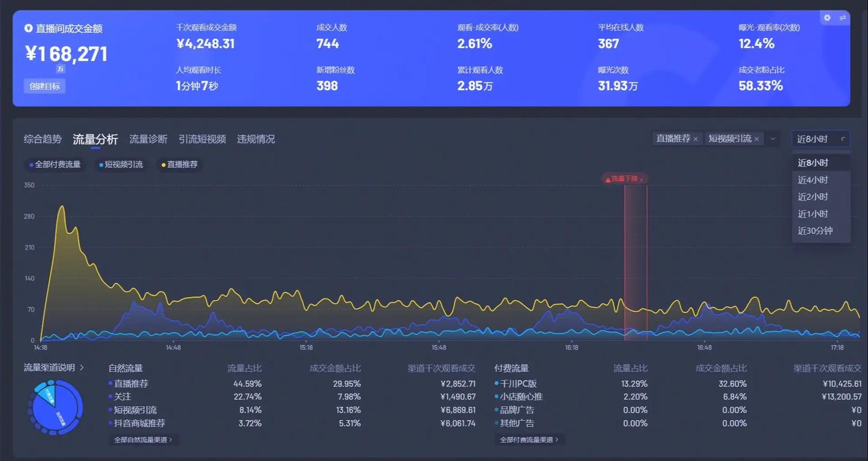The width and height of the screenshot is (868, 461).
Task: Expand 全部付费流量渠道
Action: [529, 440]
